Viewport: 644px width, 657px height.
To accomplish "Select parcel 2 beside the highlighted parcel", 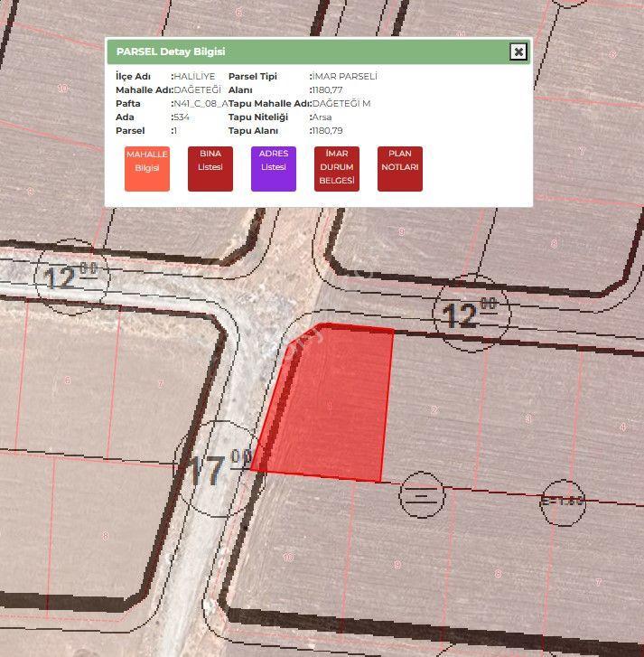I will pos(434,409).
